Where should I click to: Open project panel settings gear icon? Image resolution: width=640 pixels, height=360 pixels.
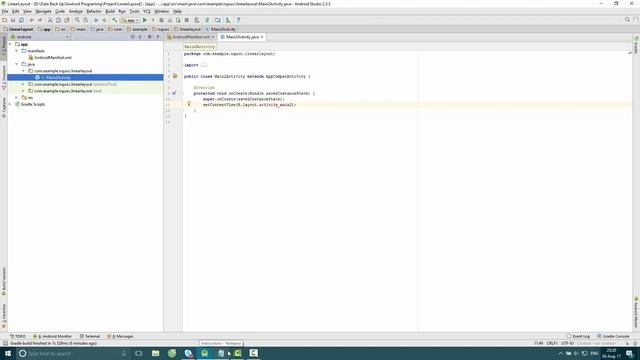pyautogui.click(x=149, y=37)
